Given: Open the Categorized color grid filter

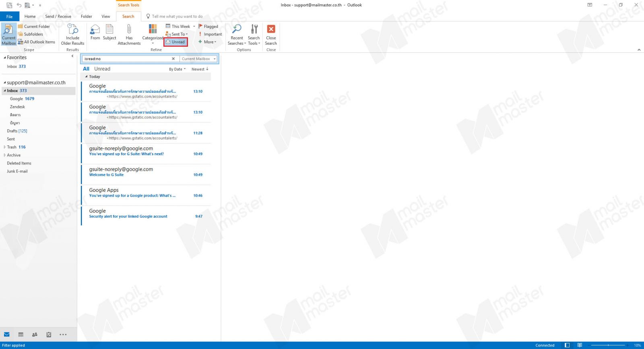Looking at the screenshot, I should [153, 34].
